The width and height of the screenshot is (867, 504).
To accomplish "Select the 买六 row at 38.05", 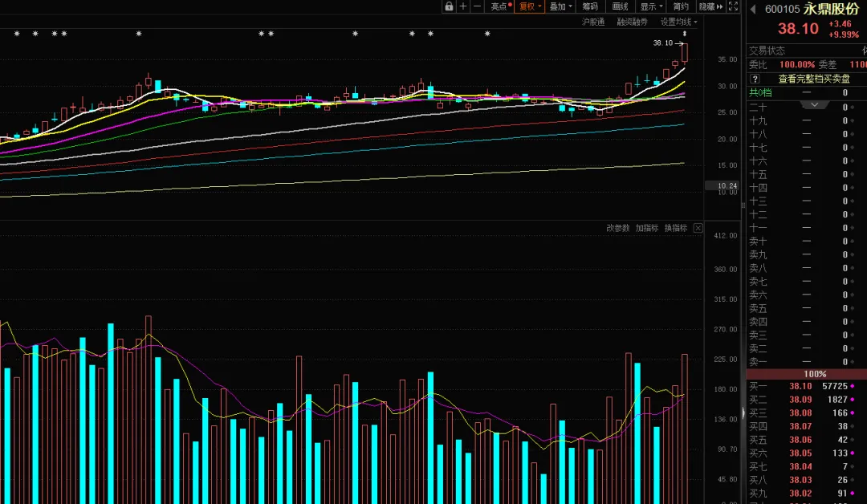I will (x=806, y=453).
